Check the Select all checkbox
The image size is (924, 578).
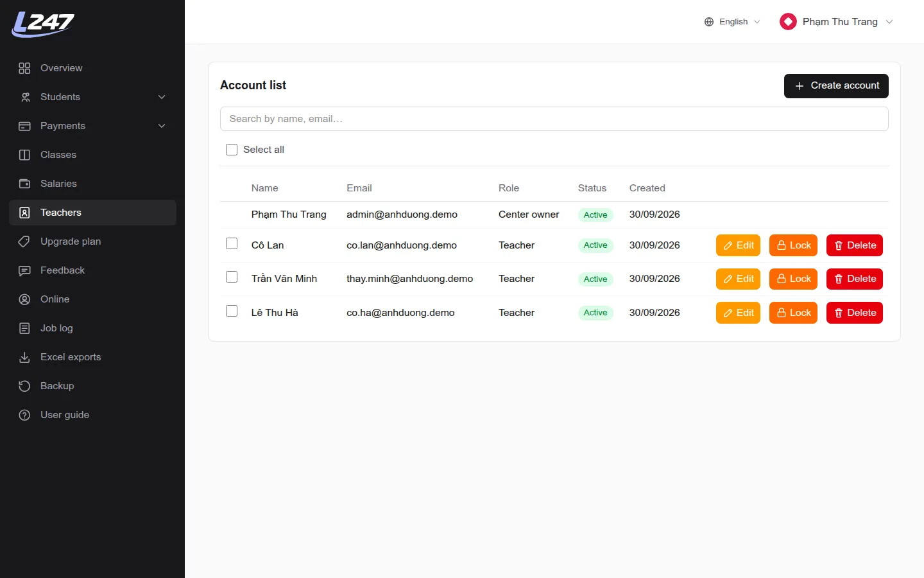[232, 150]
